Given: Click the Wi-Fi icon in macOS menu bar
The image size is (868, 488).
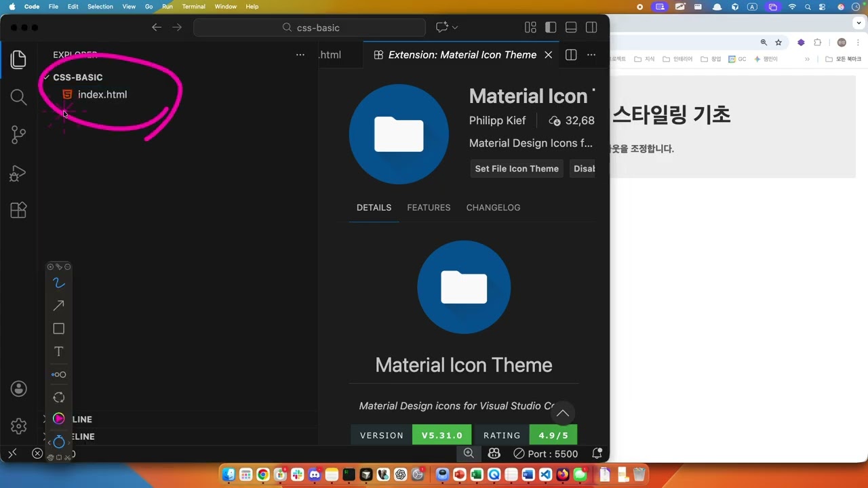Looking at the screenshot, I should tap(792, 7).
